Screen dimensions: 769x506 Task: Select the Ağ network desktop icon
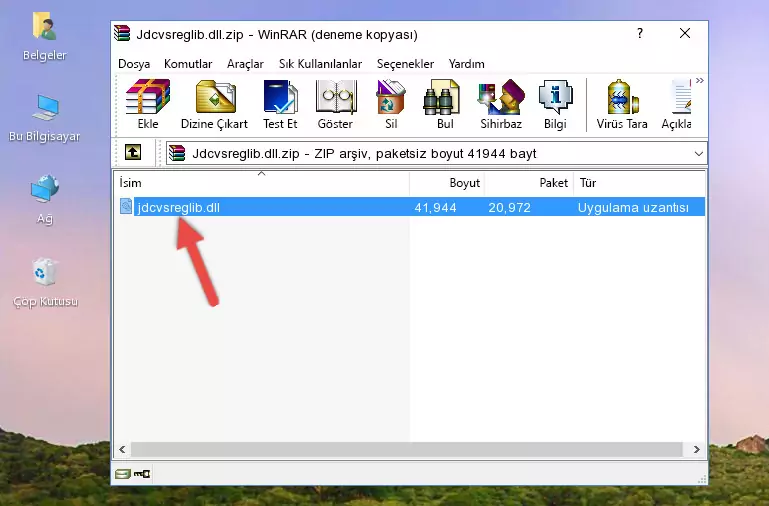coord(45,199)
